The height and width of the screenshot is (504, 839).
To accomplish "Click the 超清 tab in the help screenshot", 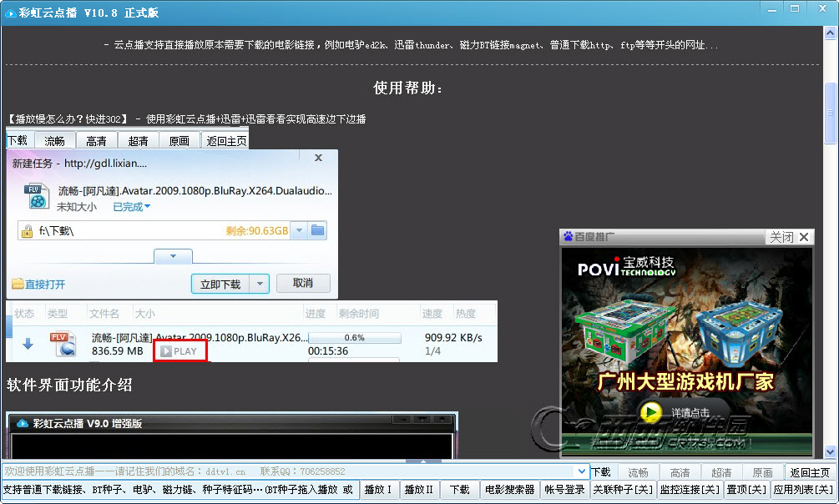I will pos(138,141).
